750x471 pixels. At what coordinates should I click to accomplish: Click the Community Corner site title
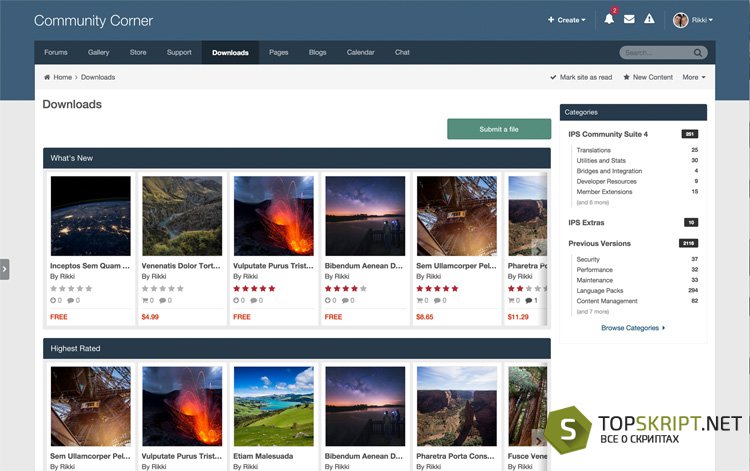[93, 21]
